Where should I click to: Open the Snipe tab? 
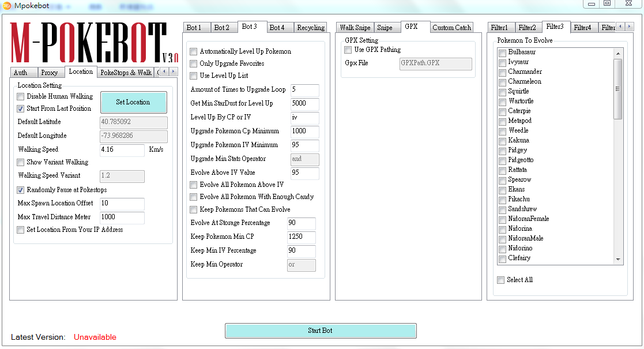pos(387,28)
